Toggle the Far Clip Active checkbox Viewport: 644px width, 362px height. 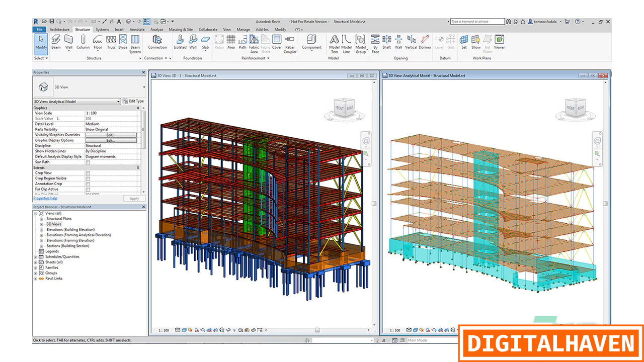click(88, 190)
